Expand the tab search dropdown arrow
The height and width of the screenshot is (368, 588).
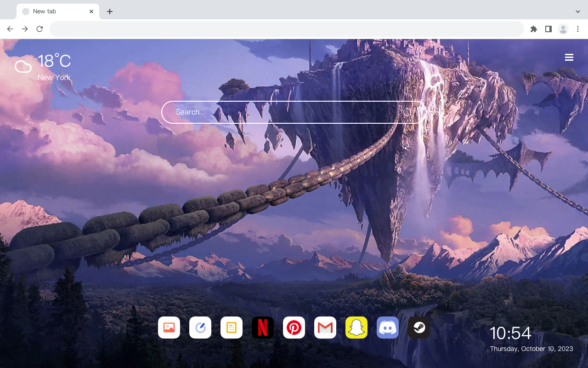click(578, 11)
